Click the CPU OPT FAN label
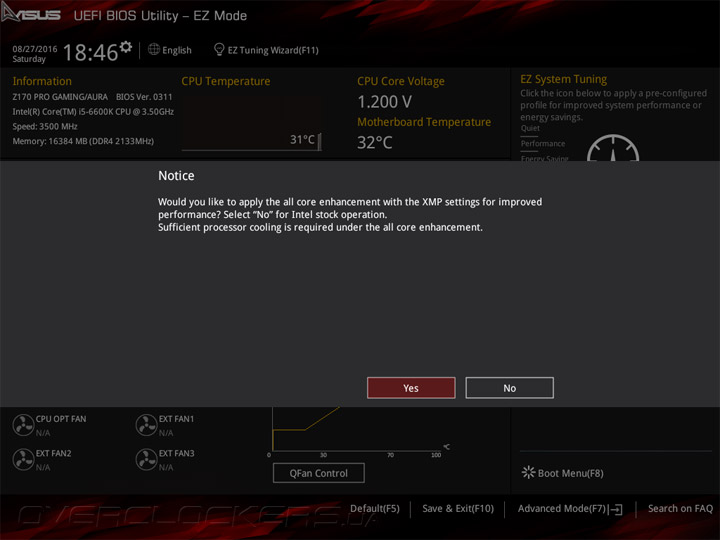This screenshot has height=540, width=720. [61, 419]
